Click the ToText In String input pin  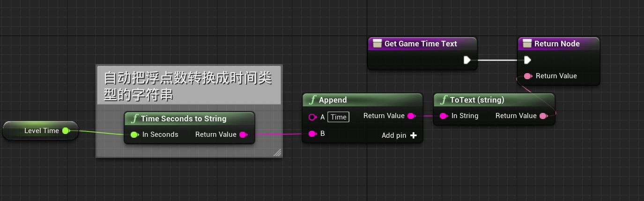tap(444, 116)
